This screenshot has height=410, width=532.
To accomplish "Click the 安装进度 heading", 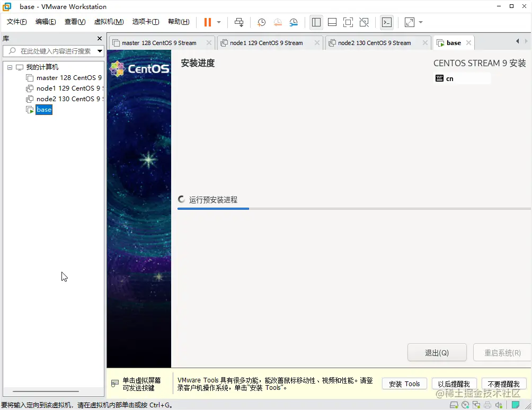I will (x=198, y=63).
